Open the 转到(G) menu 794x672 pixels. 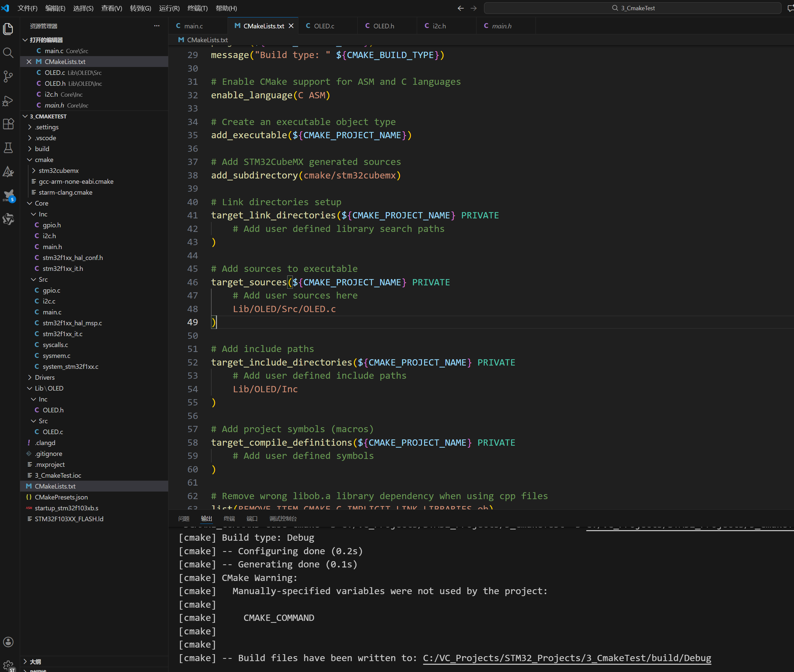[140, 8]
